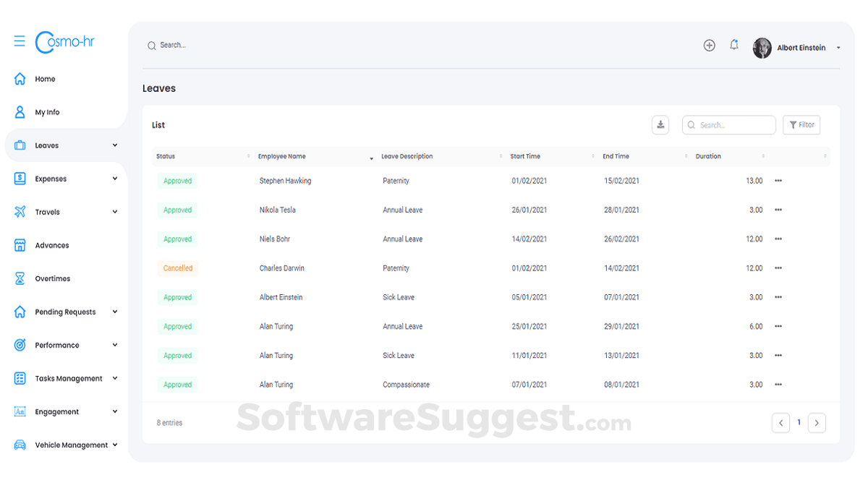Click the Home house icon in sidebar
Viewport: 868px width, 488px height.
tap(20, 79)
